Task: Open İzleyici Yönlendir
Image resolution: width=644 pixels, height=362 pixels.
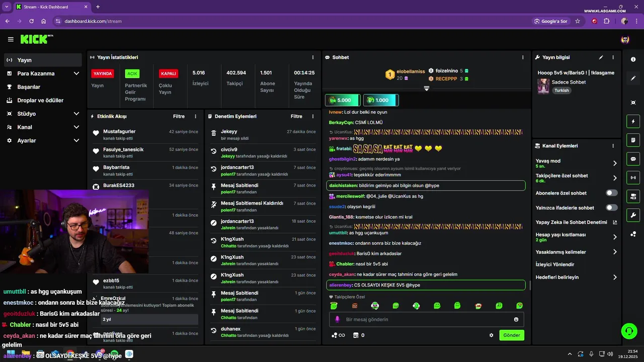Action: (x=555, y=264)
